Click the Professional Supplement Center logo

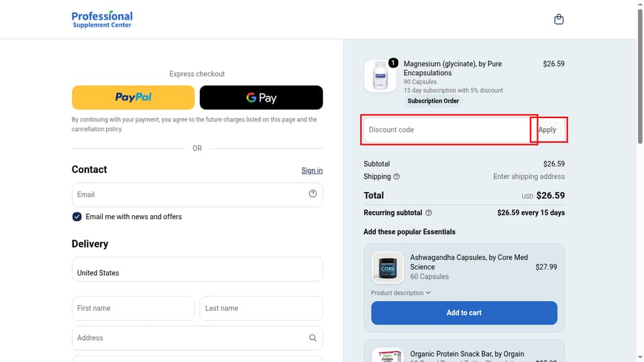102,19
